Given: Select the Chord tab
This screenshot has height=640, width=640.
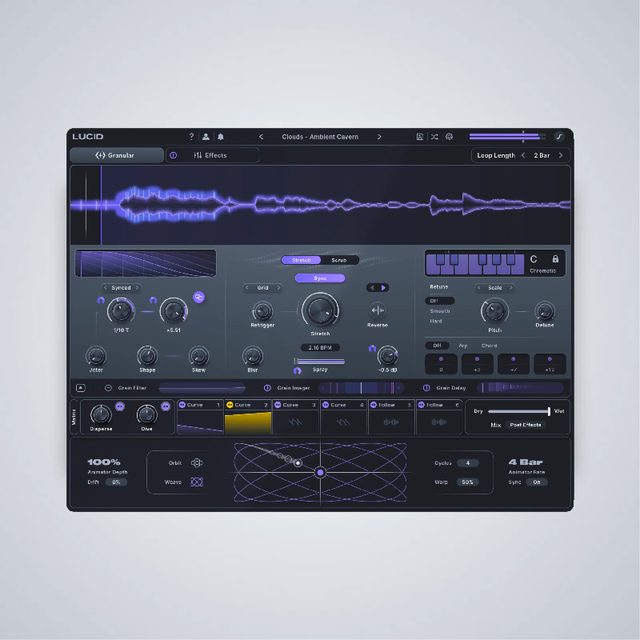Looking at the screenshot, I should 489,346.
